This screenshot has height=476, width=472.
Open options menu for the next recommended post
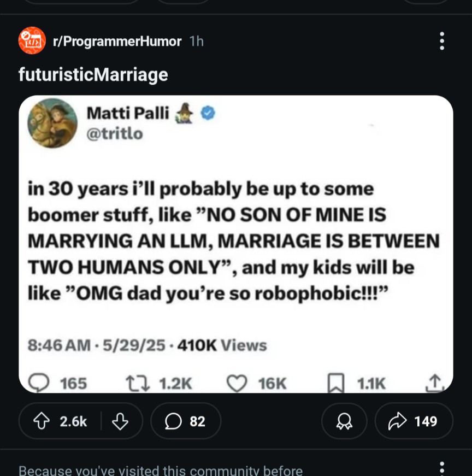[441, 469]
